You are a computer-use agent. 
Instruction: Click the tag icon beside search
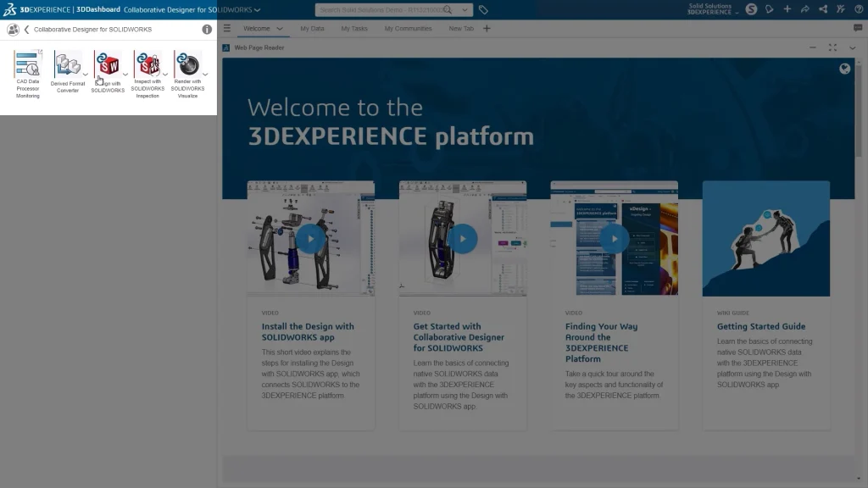(483, 10)
